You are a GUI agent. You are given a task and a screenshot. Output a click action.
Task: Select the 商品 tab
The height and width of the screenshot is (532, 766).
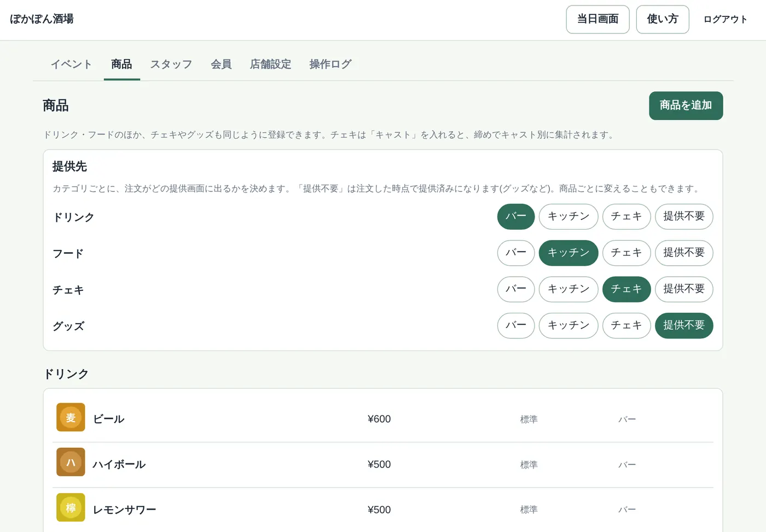click(x=121, y=65)
